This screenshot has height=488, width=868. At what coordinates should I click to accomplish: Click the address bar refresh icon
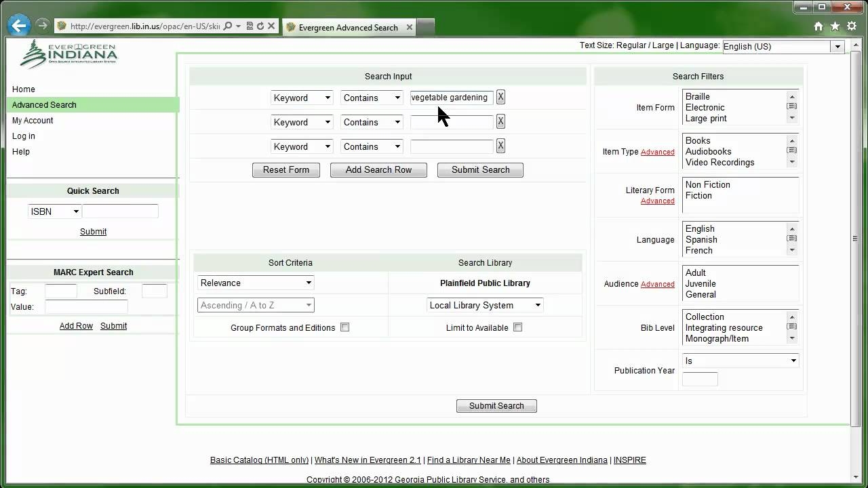(x=260, y=26)
